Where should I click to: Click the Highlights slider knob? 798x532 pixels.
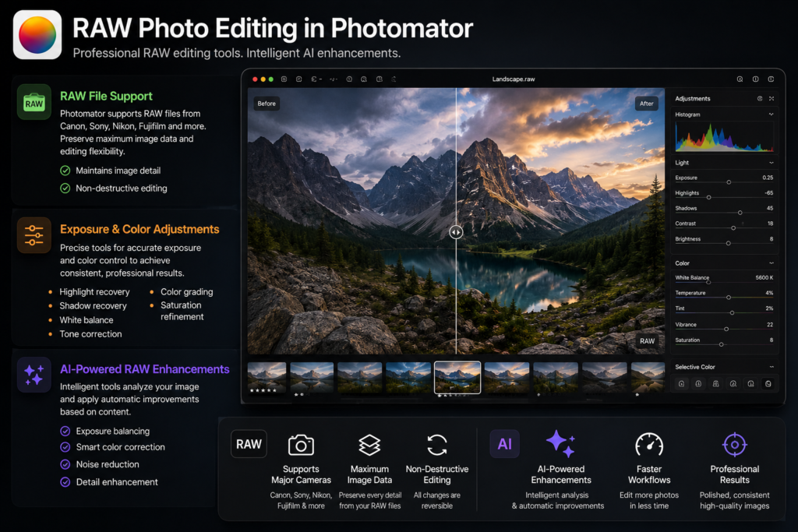[708, 197]
